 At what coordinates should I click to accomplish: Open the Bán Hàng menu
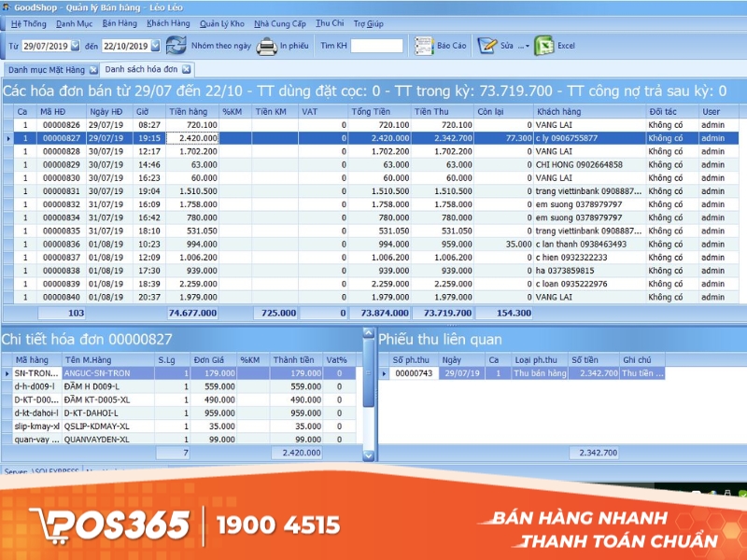pyautogui.click(x=120, y=23)
